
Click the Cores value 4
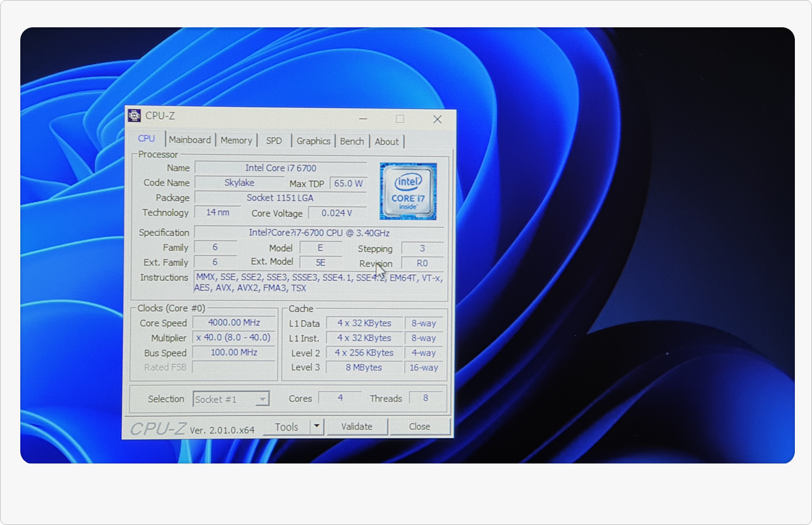point(340,398)
